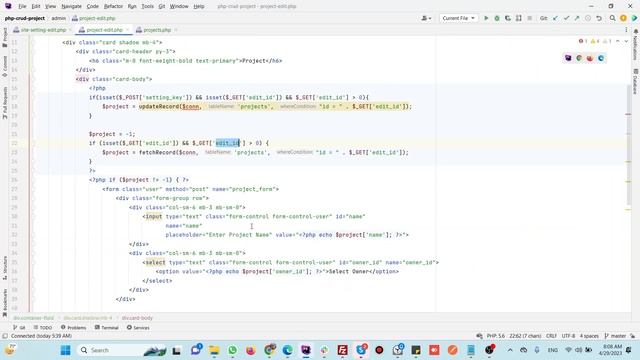Open the Database side panel
The height and width of the screenshot is (360, 640).
coord(636,81)
